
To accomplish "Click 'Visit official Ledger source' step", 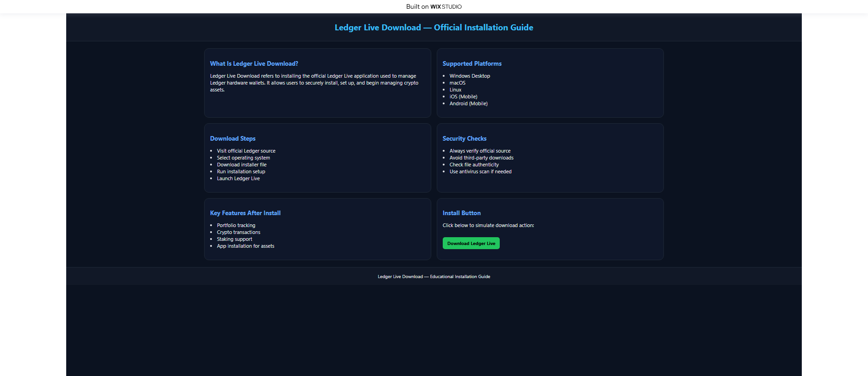I will point(246,151).
